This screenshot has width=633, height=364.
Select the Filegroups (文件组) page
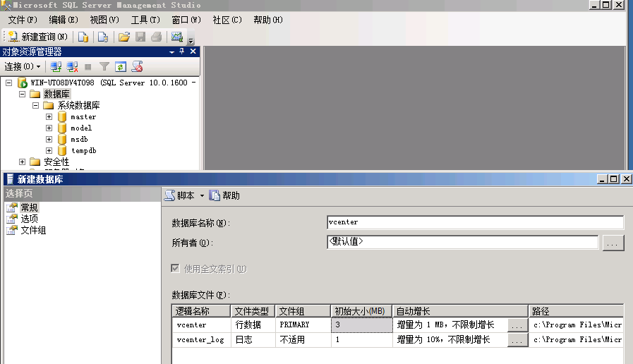33,230
